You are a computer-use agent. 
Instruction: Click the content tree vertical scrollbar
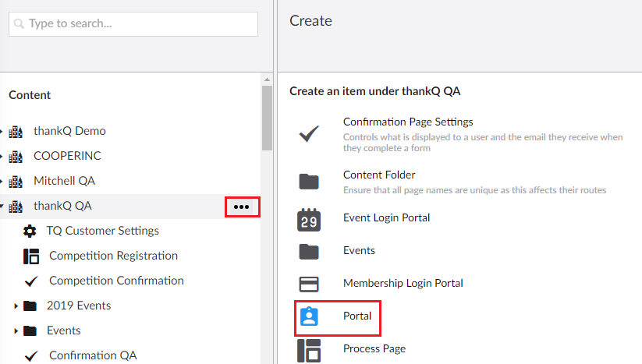pos(267,117)
